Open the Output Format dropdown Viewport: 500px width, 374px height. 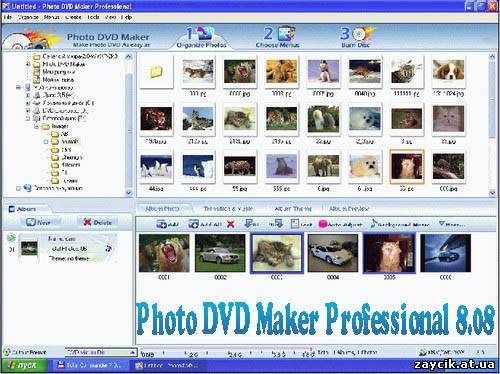pyautogui.click(x=101, y=352)
